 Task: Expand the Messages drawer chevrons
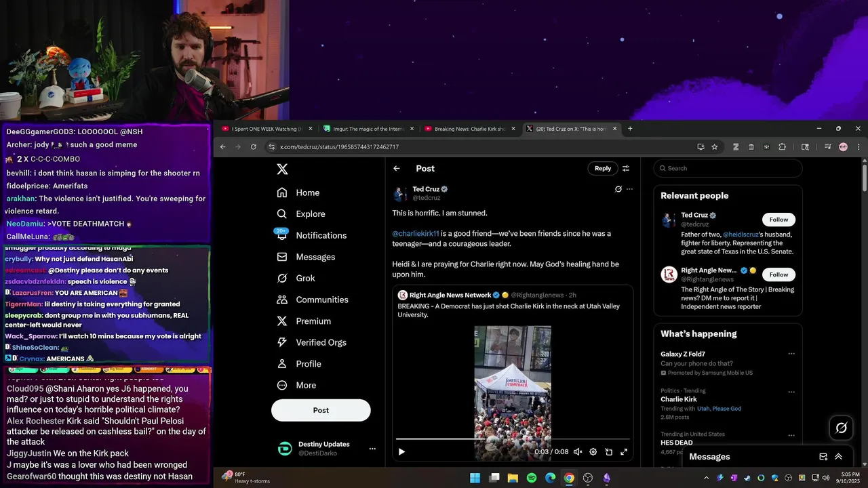(x=838, y=457)
